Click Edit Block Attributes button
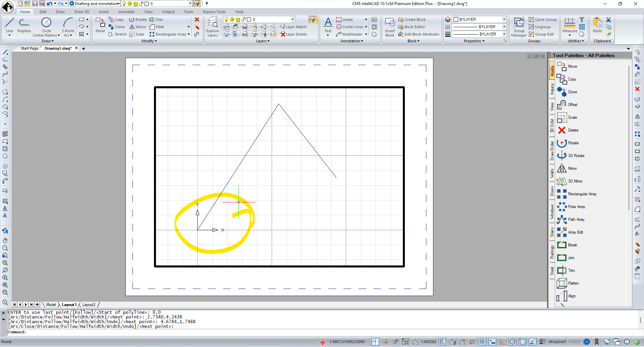This screenshot has height=347, width=644. 419,34
